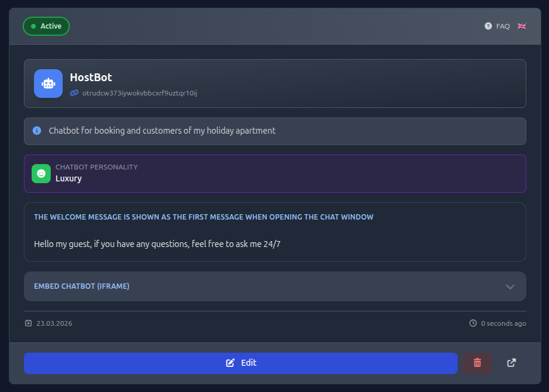Image resolution: width=549 pixels, height=392 pixels.
Task: Click the green smiley personality icon
Action: click(x=41, y=174)
